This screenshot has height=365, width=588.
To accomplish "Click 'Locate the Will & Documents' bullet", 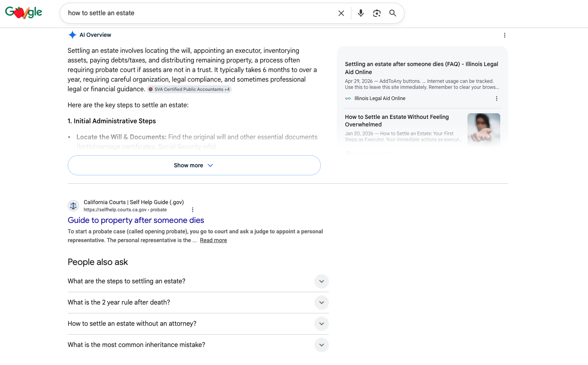I will point(121,137).
